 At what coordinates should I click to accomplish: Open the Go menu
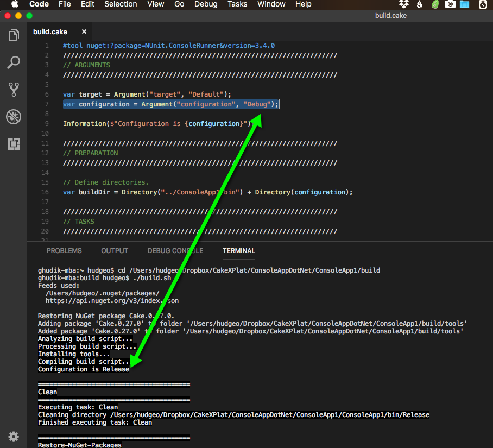coord(179,4)
